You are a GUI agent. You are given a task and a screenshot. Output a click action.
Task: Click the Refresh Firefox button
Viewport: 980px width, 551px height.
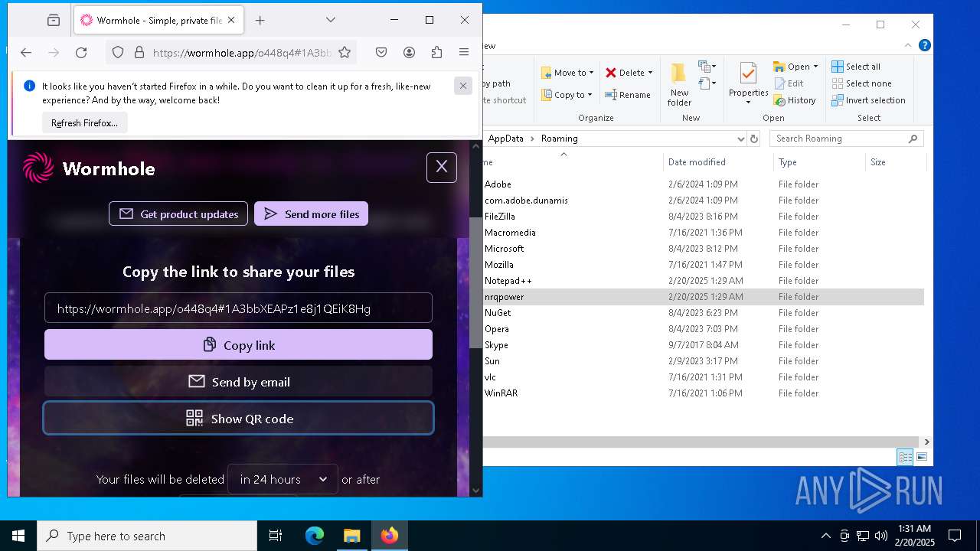84,122
